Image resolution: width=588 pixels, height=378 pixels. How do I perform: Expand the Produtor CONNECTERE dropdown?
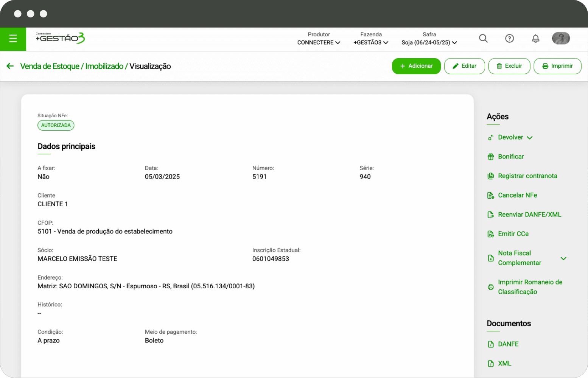coord(319,42)
